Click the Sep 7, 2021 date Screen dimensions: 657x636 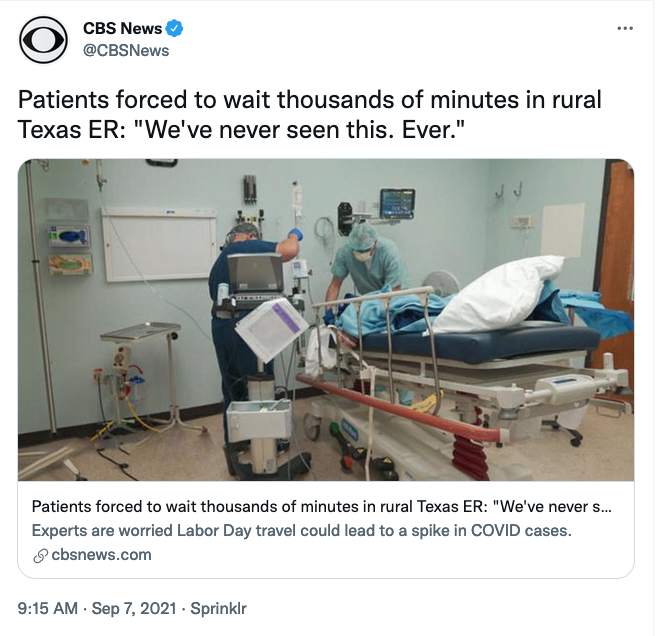tap(134, 608)
